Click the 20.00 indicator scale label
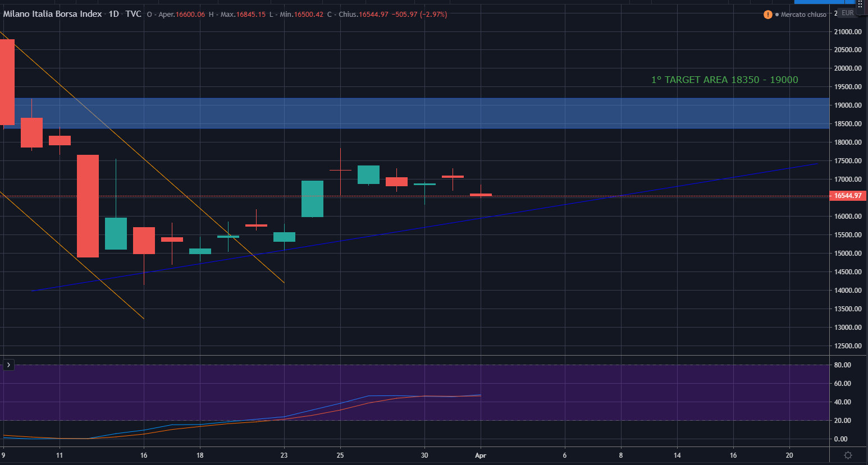This screenshot has height=465, width=868. 842,421
